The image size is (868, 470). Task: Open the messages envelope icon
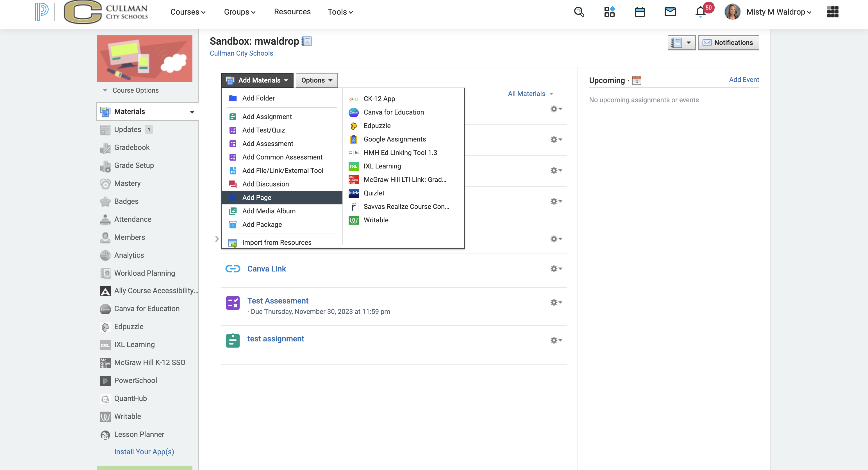tap(670, 12)
